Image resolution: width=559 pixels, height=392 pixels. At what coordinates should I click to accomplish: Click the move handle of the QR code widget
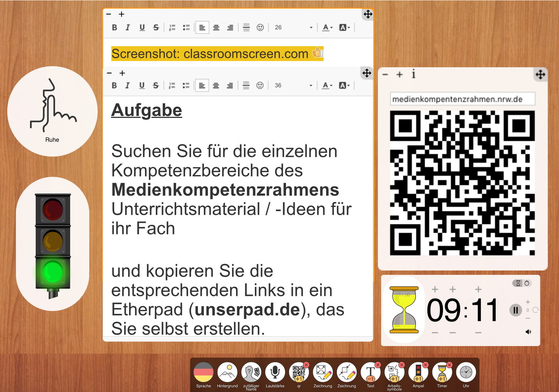pos(541,74)
